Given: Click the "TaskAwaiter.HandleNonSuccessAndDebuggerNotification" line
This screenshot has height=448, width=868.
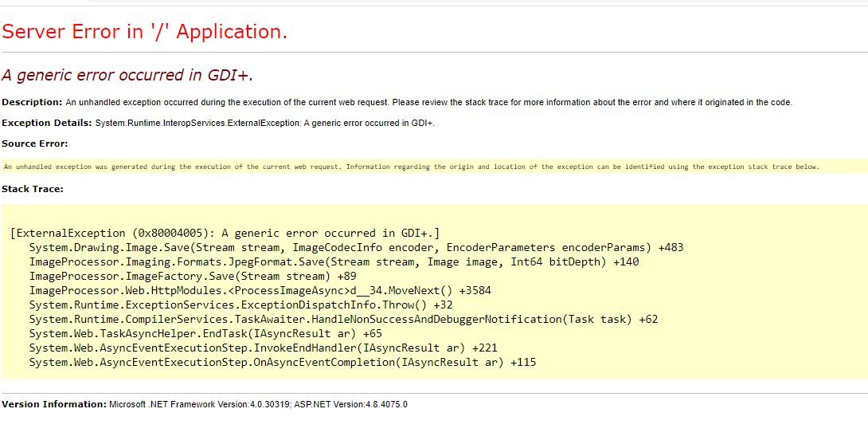Looking at the screenshot, I should [343, 320].
